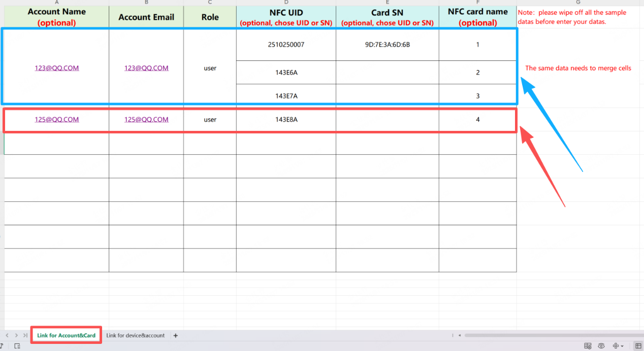This screenshot has width=644, height=351.
Task: Select column F header
Action: click(477, 3)
